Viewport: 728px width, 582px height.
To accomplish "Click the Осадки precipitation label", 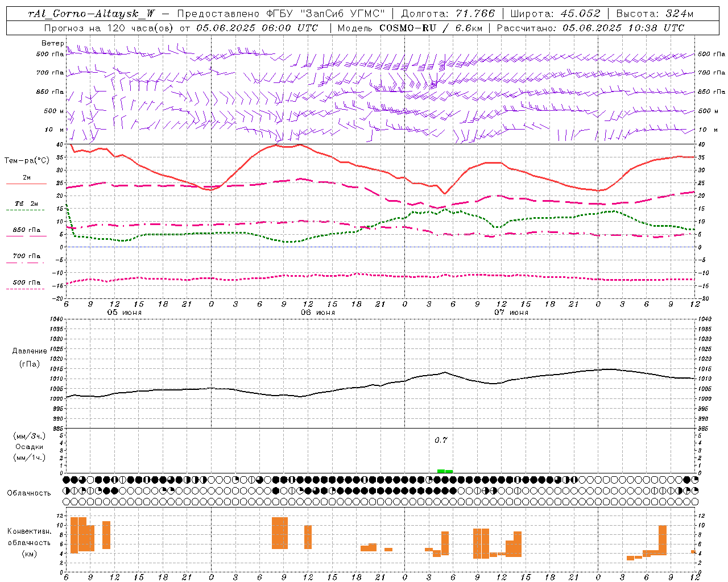I will [30, 447].
